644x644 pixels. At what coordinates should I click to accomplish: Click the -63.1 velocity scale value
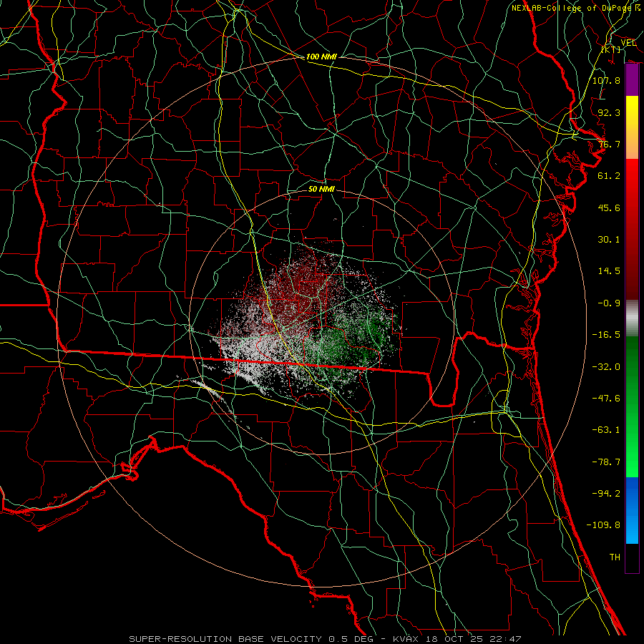606,430
